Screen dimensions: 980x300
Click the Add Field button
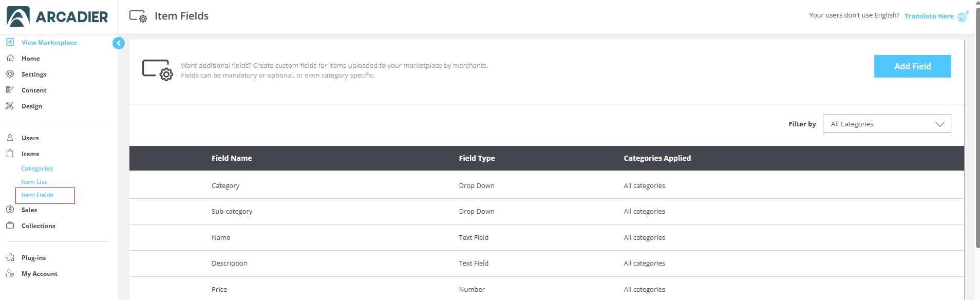pos(912,66)
